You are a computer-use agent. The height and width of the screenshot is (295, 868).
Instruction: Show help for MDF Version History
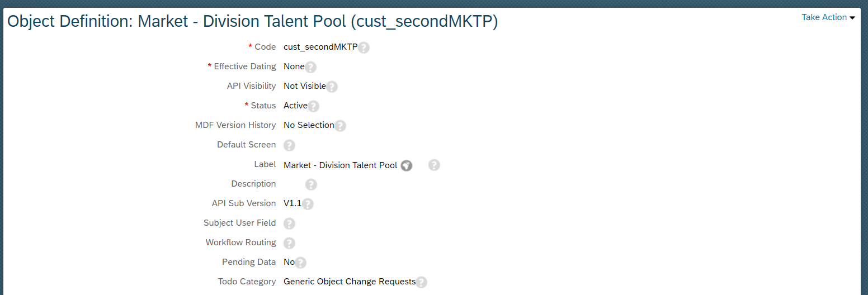click(340, 126)
